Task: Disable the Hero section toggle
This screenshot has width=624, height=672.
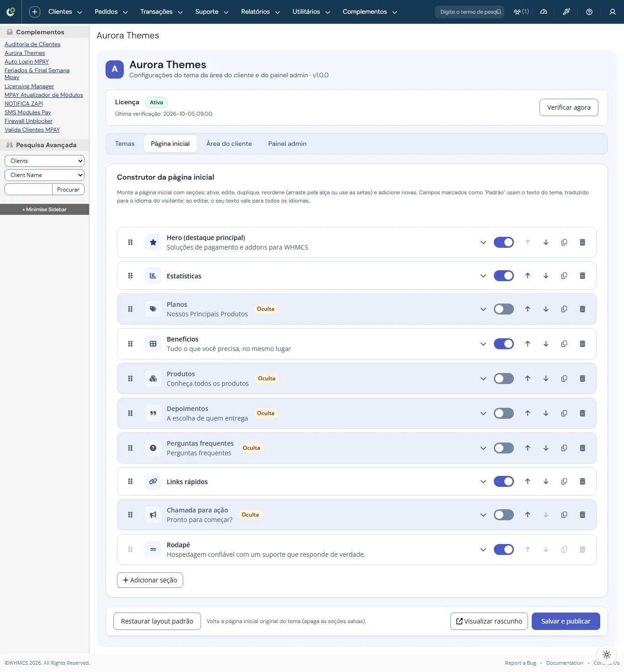Action: pos(504,242)
